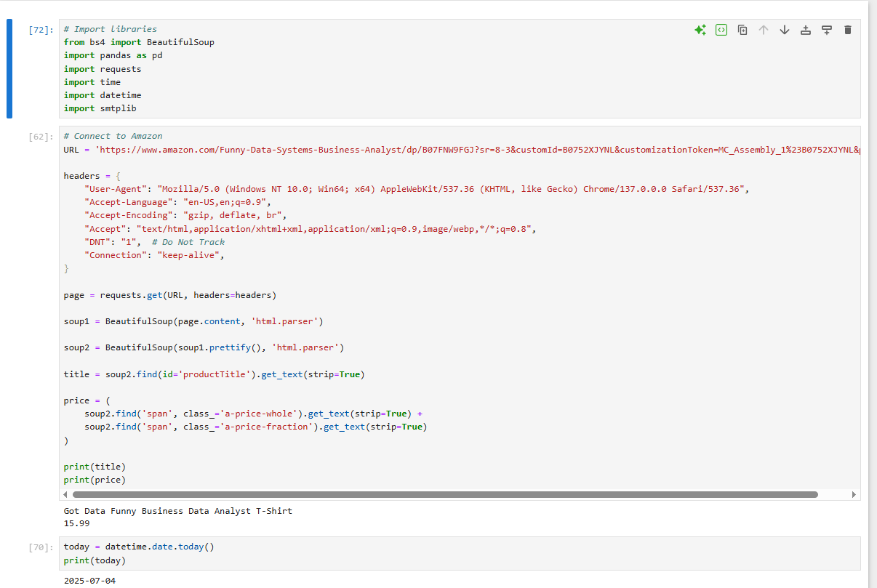Click the scroll right arrow of code cell

tap(854, 494)
